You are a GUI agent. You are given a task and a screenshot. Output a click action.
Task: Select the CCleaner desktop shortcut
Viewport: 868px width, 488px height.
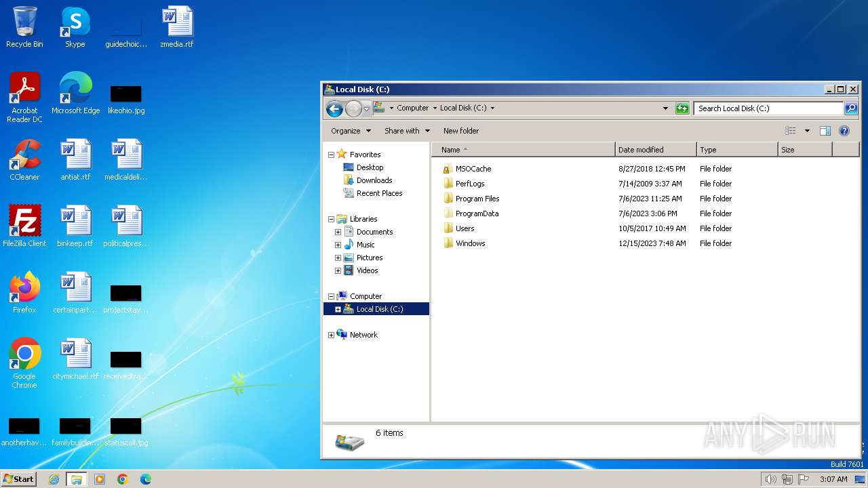pos(24,160)
